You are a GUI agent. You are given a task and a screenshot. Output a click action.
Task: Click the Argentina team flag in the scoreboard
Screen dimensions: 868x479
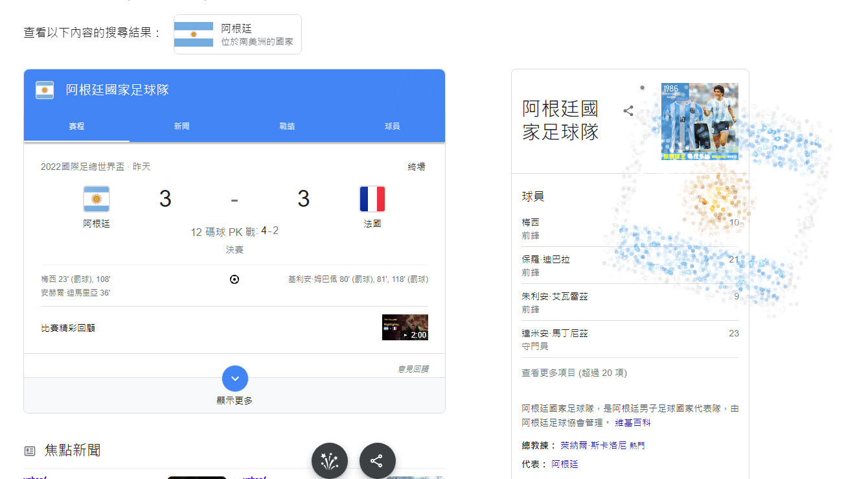[97, 199]
